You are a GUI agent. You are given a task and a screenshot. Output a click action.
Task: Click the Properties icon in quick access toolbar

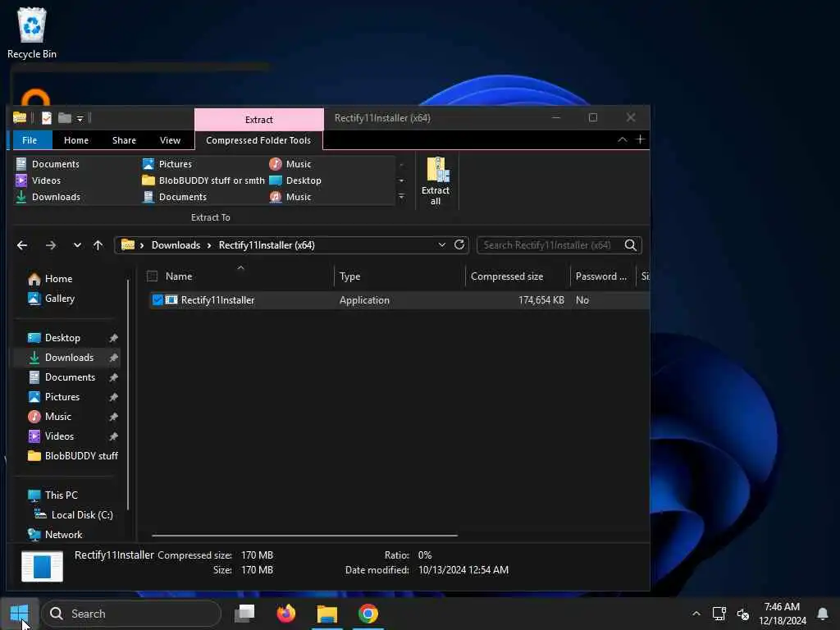pyautogui.click(x=47, y=118)
